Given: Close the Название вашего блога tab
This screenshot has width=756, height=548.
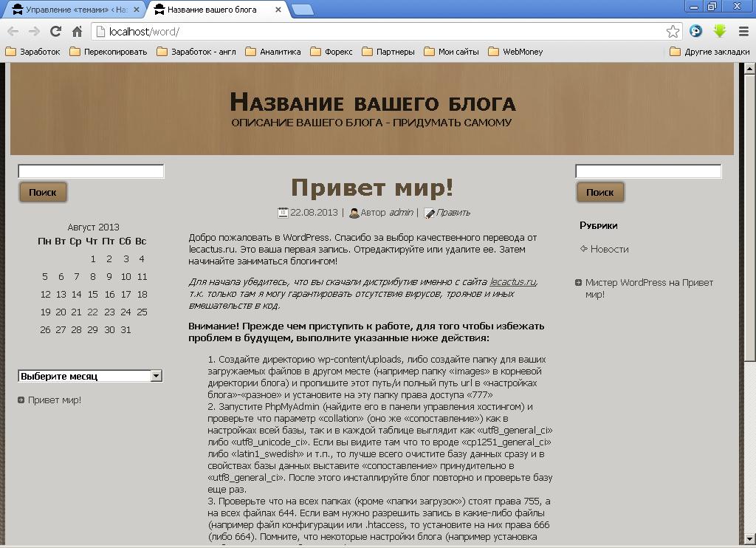Looking at the screenshot, I should coord(278,9).
